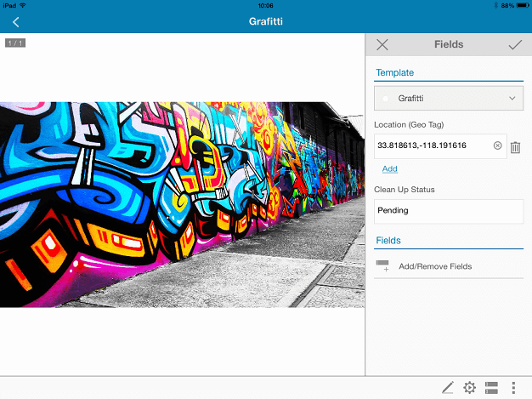This screenshot has width=532, height=399.
Task: Tap the Bluetooth icon in status bar
Action: [495, 5]
